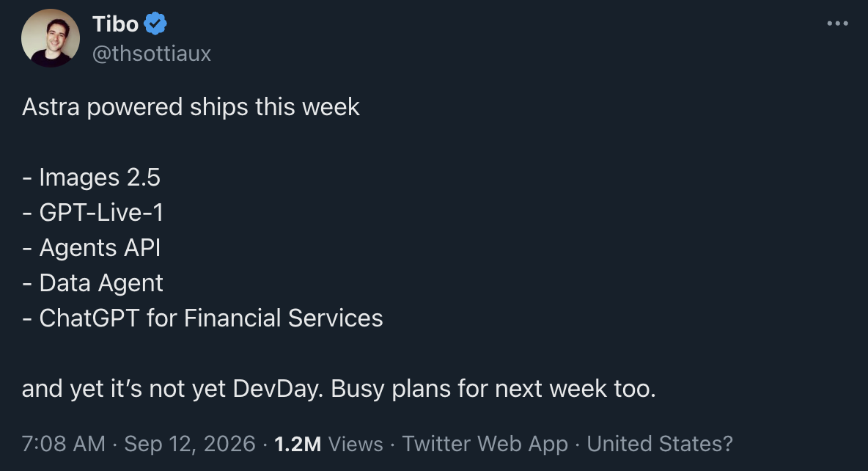868x471 pixels.
Task: Click 'ChatGPT for Financial Services' list item
Action: tap(202, 318)
